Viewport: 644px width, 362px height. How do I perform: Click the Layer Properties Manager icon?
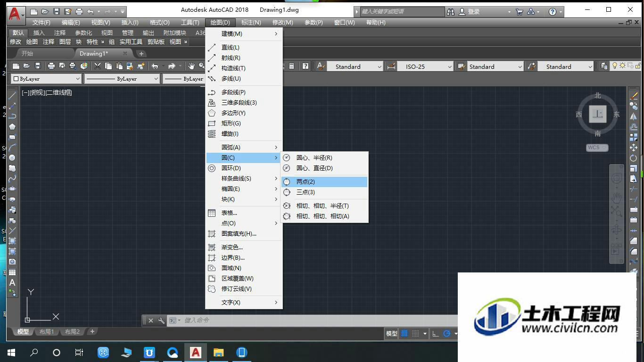[x=604, y=66]
